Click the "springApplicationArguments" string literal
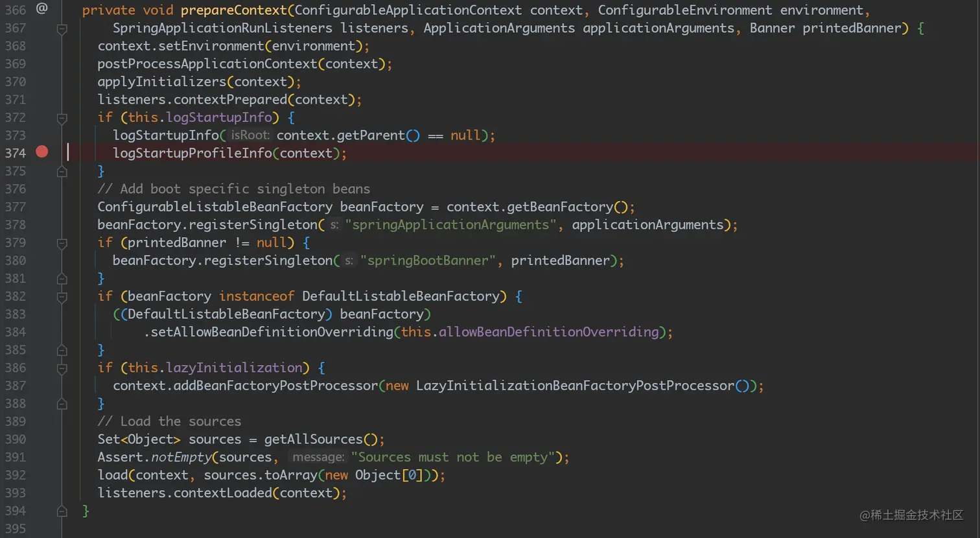Screen dimensions: 980x538 coord(450,225)
